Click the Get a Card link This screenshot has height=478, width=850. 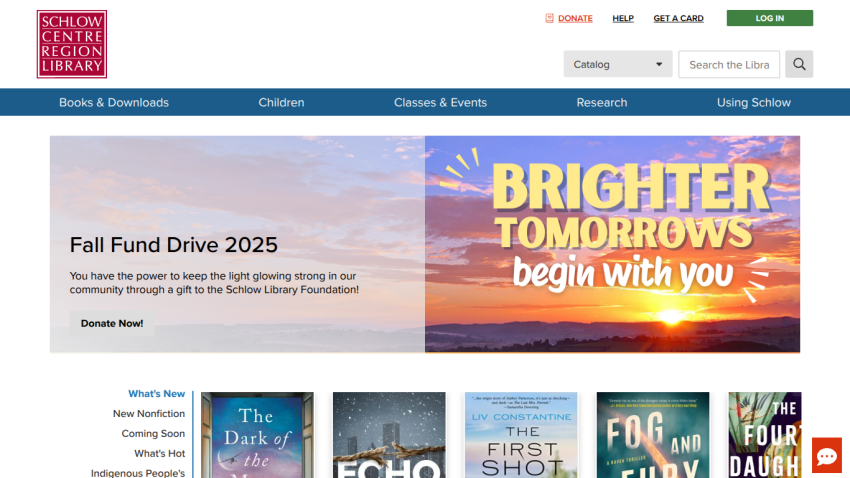(678, 18)
